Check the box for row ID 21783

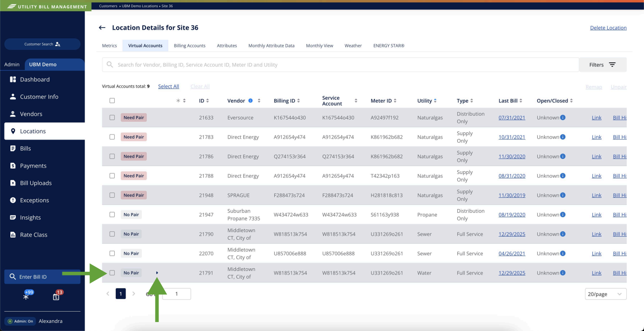point(112,137)
